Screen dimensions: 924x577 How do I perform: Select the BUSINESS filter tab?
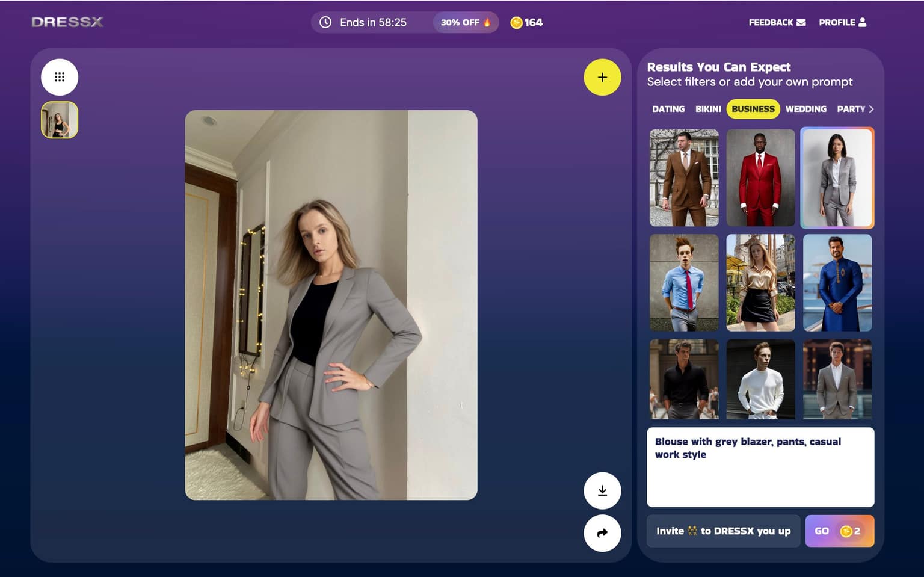tap(753, 109)
